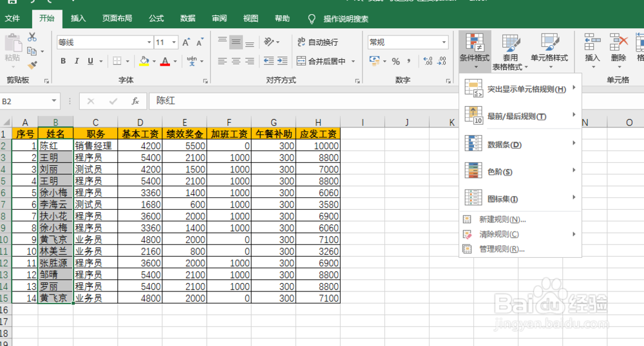644x346 pixels.
Task: Click the 条件格式 conditional formatting button
Action: [x=475, y=50]
